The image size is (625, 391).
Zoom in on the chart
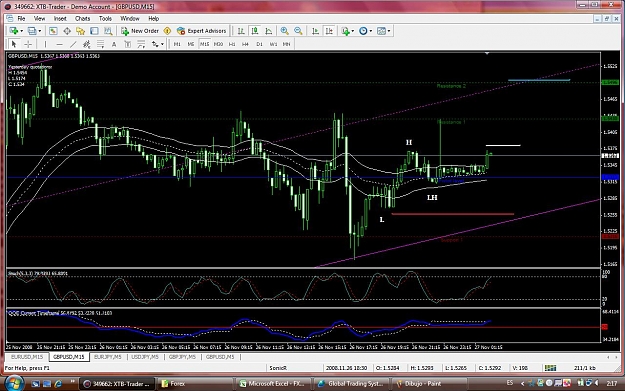(285, 31)
